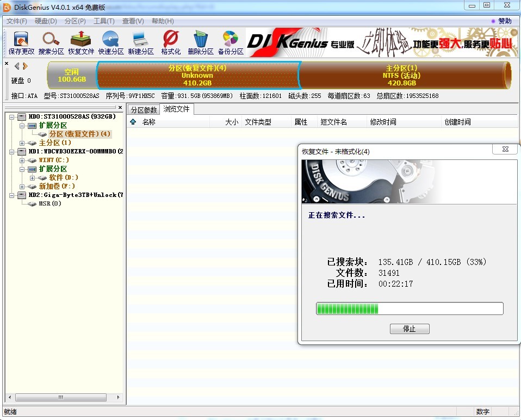Click the 赞助 link
This screenshot has height=420, width=521.
point(504,21)
